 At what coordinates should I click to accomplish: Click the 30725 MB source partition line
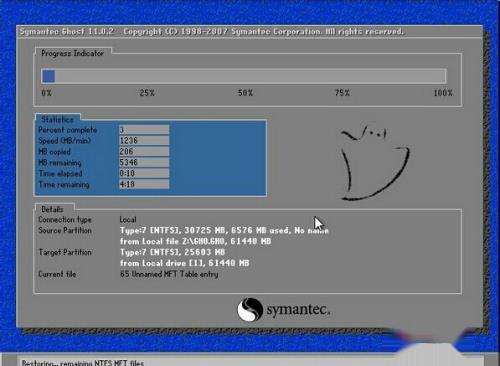point(224,230)
